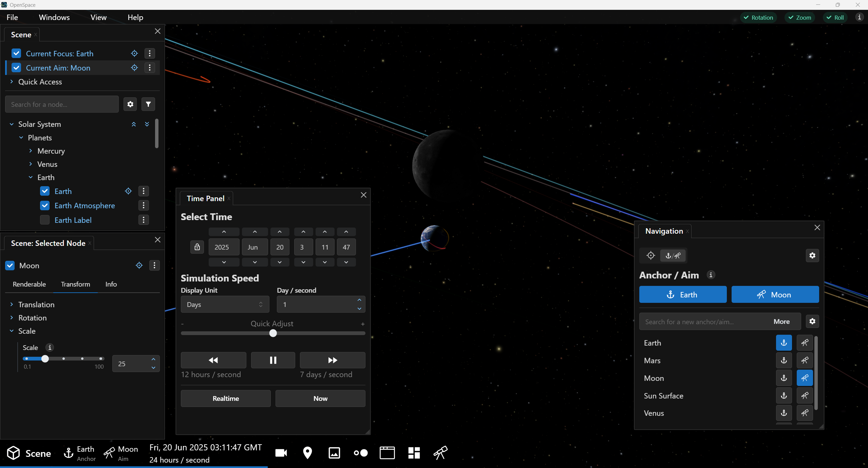Select Anchor/Aim mode icon in Navigation
Image resolution: width=868 pixels, height=468 pixels.
point(673,255)
